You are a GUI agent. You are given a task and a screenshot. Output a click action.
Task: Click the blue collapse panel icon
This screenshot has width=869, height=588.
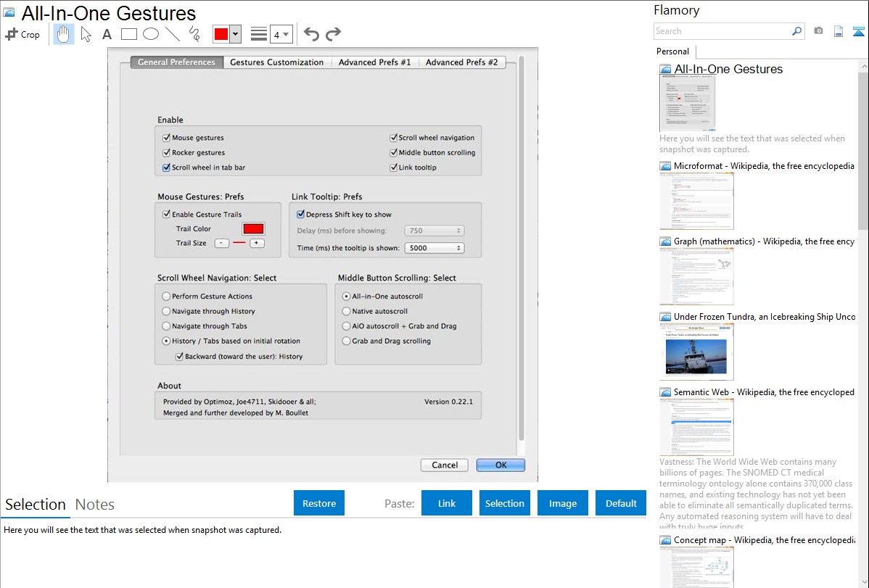[x=858, y=32]
